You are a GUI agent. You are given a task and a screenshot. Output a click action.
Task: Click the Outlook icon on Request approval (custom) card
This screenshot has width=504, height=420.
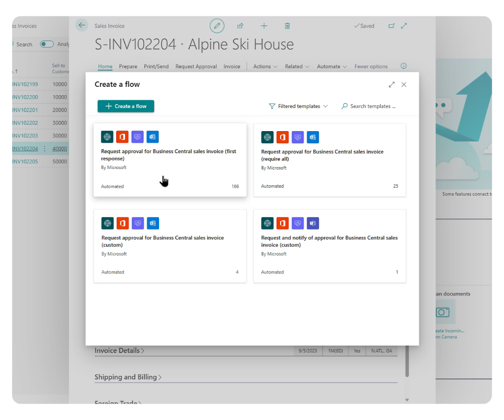153,224
